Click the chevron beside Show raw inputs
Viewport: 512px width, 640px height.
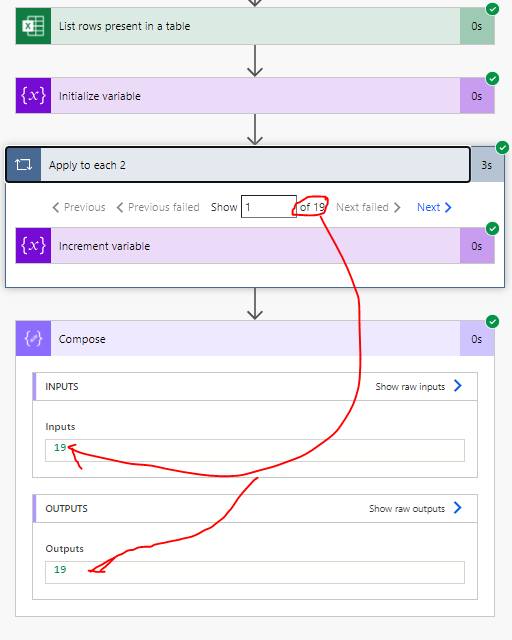pyautogui.click(x=458, y=386)
